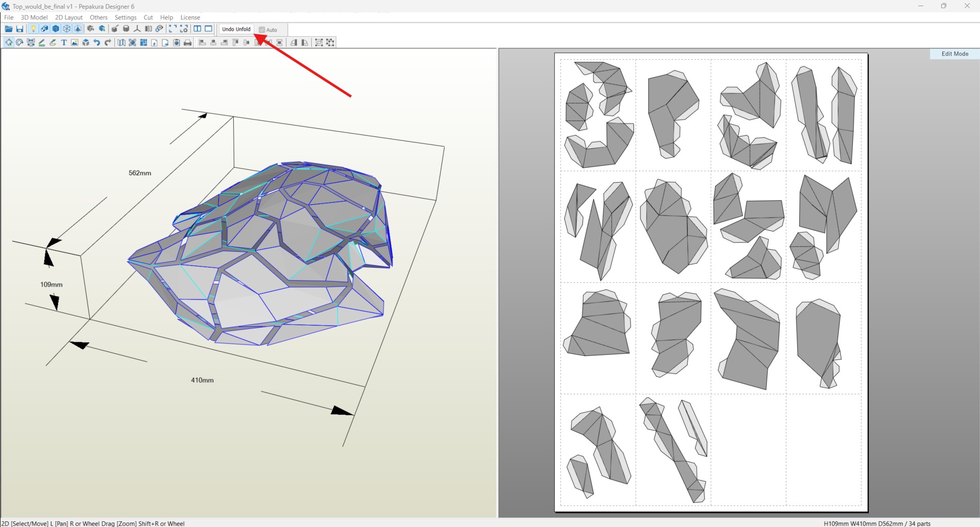980x527 pixels.
Task: Open the Settings menu
Action: (x=126, y=17)
